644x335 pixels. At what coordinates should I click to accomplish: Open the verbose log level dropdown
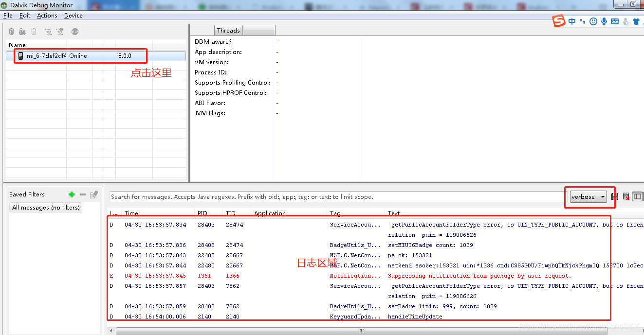coord(589,197)
